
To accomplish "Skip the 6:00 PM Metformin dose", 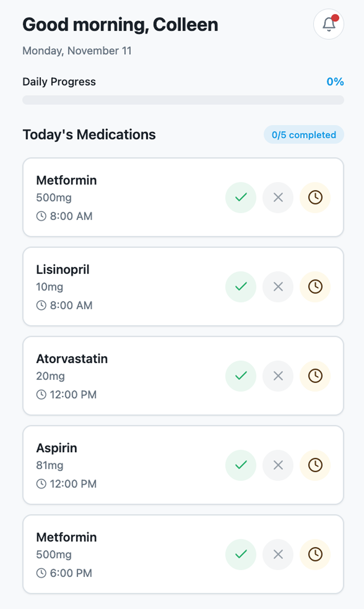I will click(x=278, y=554).
